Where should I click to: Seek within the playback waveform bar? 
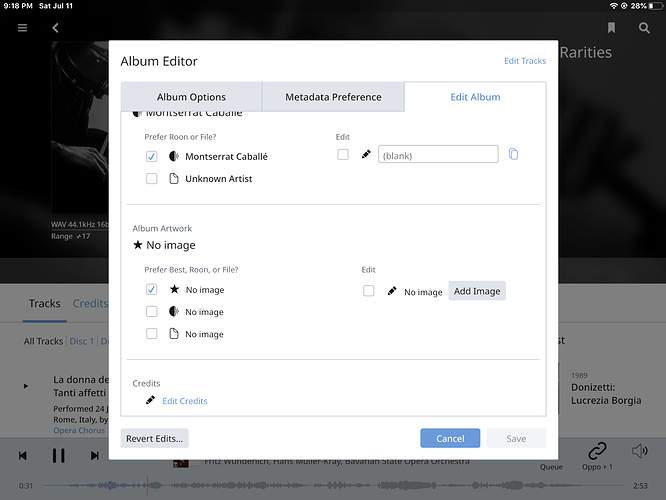[333, 485]
